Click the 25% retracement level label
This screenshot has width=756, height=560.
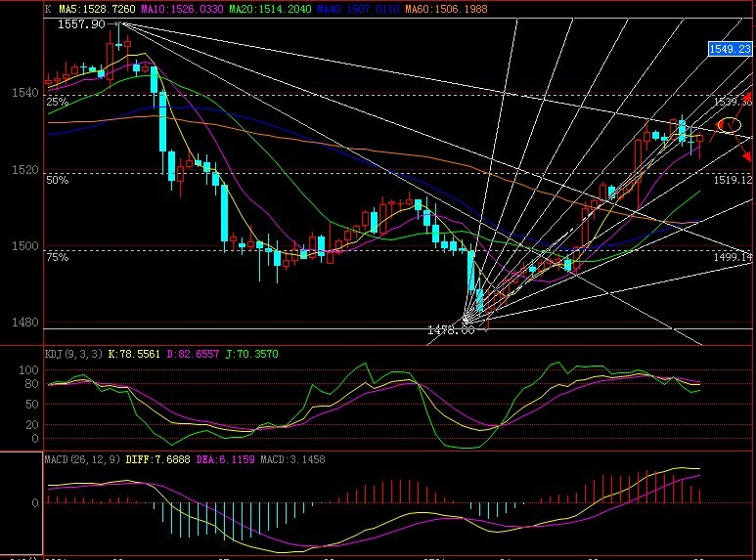(57, 102)
